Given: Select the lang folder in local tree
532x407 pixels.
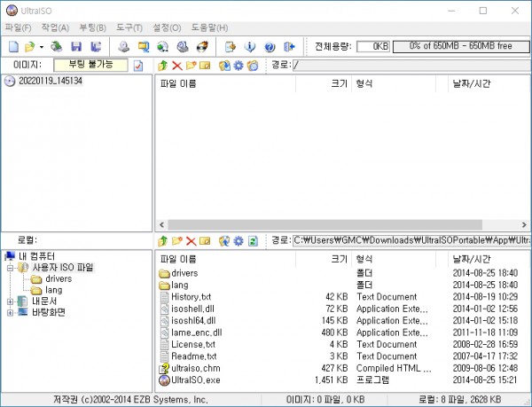Looking at the screenshot, I should pos(53,290).
